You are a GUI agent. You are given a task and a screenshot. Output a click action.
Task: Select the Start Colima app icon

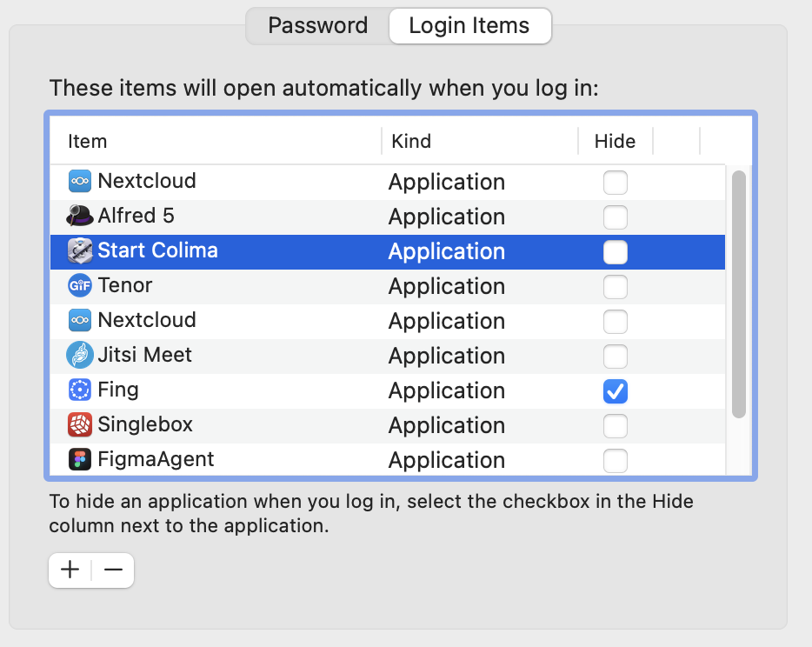pyautogui.click(x=80, y=250)
